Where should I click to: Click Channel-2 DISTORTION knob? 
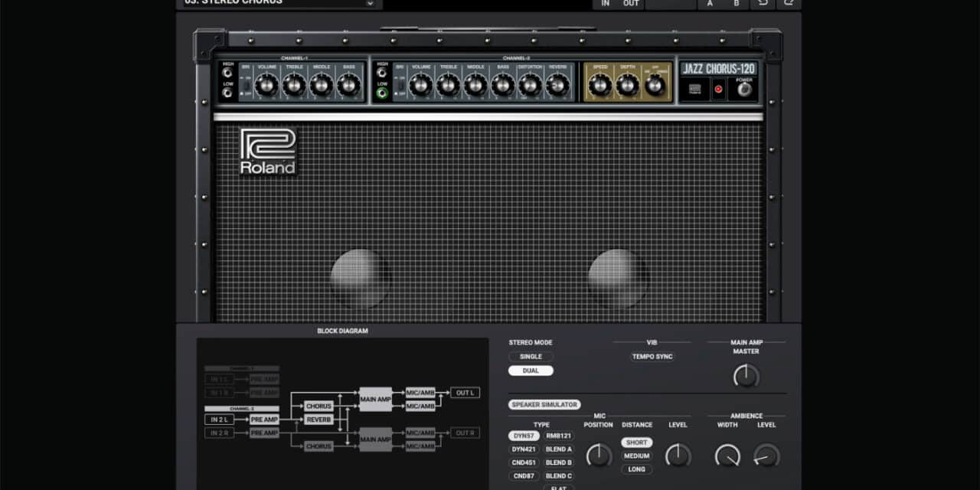point(530,84)
